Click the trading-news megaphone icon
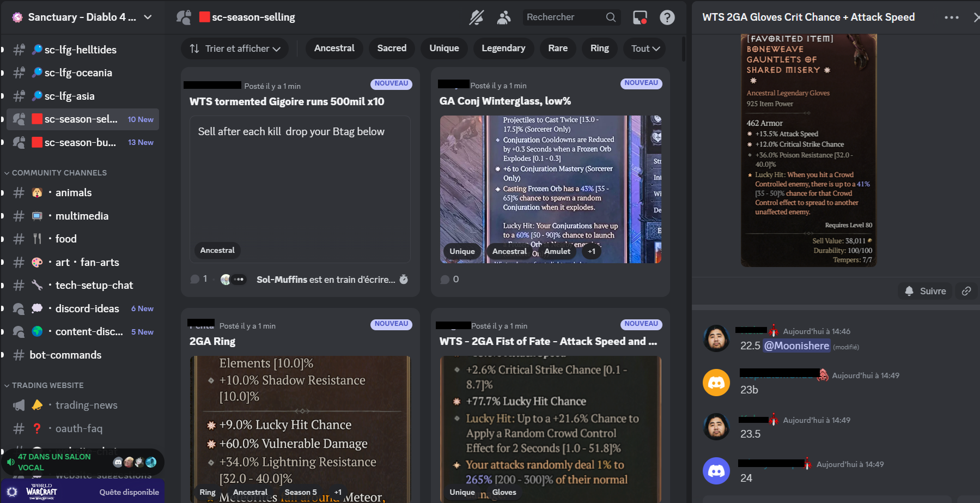This screenshot has height=503, width=980. point(19,405)
